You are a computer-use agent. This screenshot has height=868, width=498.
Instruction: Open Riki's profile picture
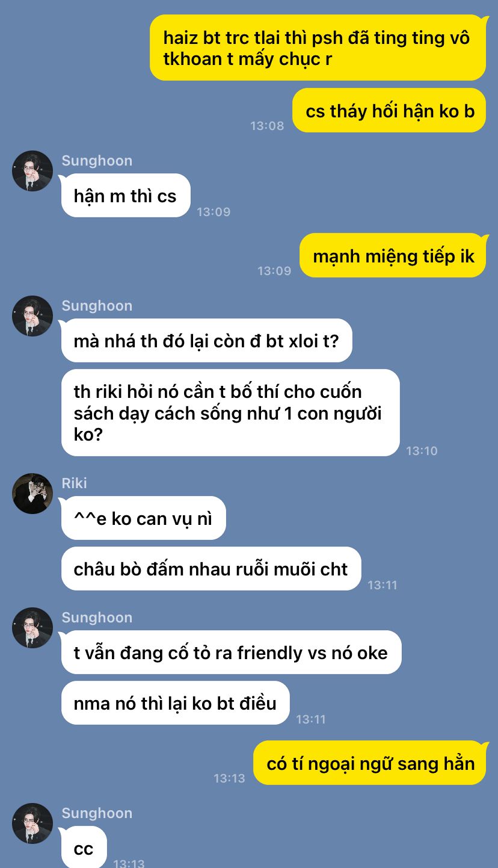pyautogui.click(x=32, y=494)
